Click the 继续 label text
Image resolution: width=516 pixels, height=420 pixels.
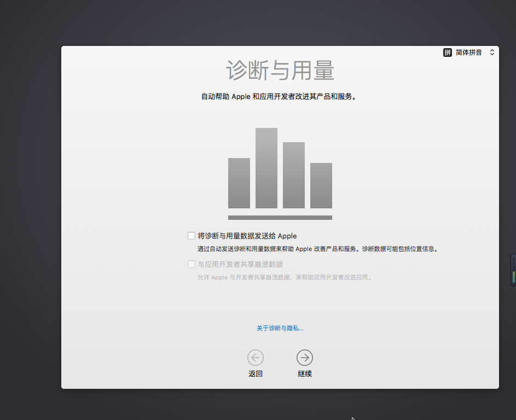pos(305,374)
